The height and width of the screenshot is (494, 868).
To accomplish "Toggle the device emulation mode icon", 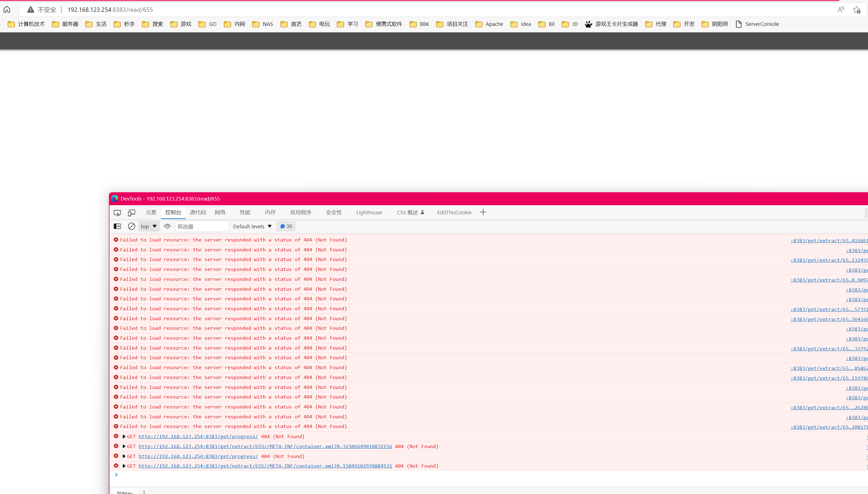I will pyautogui.click(x=132, y=213).
